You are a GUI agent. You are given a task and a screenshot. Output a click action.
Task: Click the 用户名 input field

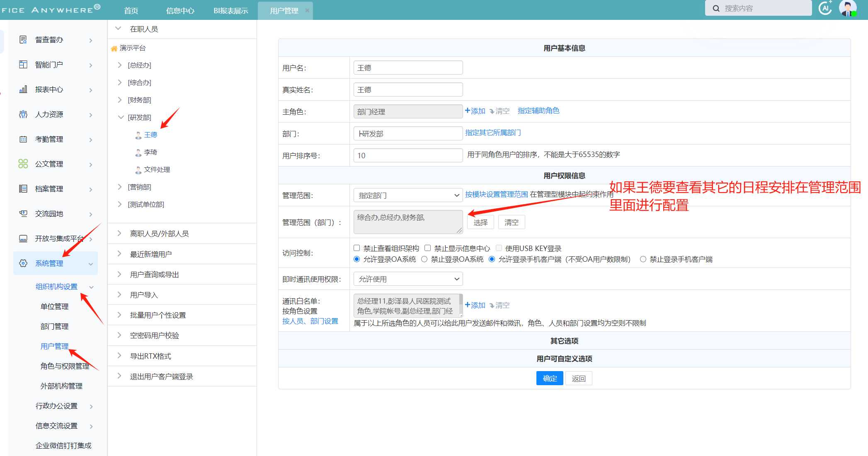(408, 68)
